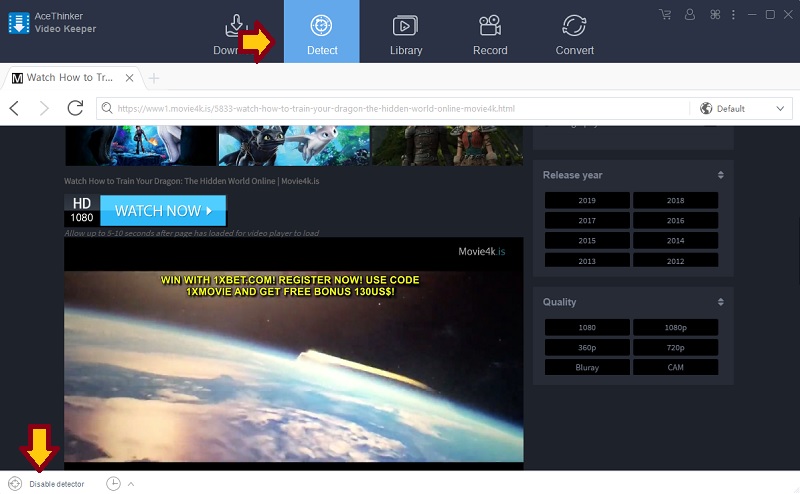Click the command key tools icon
This screenshot has height=494, width=800.
click(715, 14)
